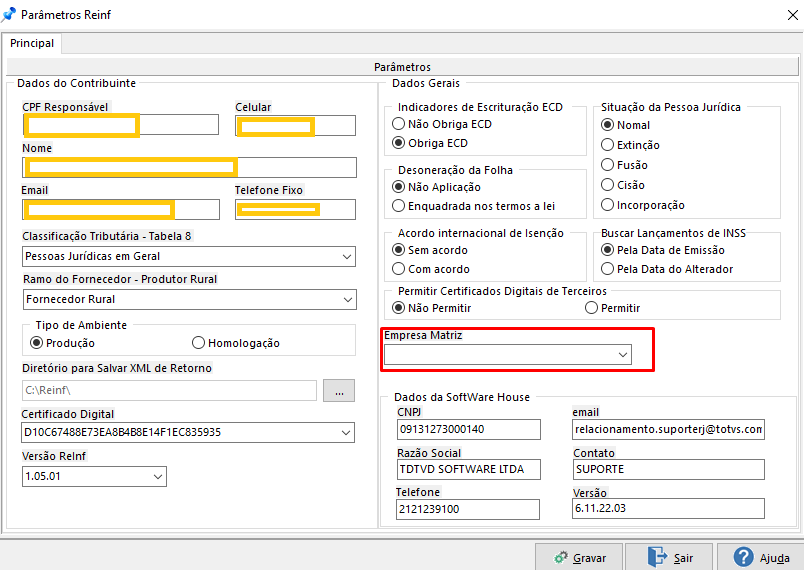Click the Telefone Fixo field
This screenshot has width=804, height=570.
pyautogui.click(x=295, y=210)
